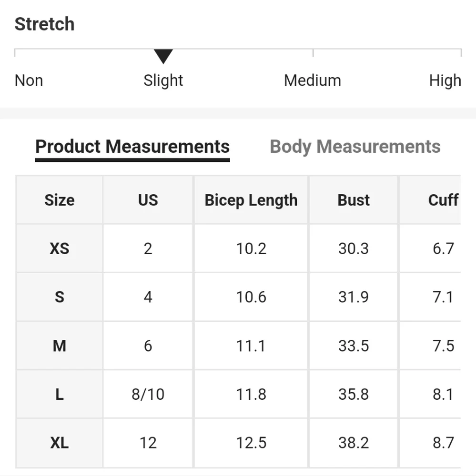Select the XL size row label

[x=59, y=443]
